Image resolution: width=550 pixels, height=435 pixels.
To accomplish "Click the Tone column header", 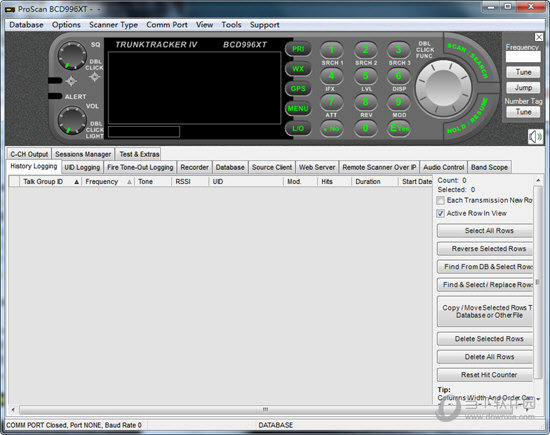I will pos(153,181).
